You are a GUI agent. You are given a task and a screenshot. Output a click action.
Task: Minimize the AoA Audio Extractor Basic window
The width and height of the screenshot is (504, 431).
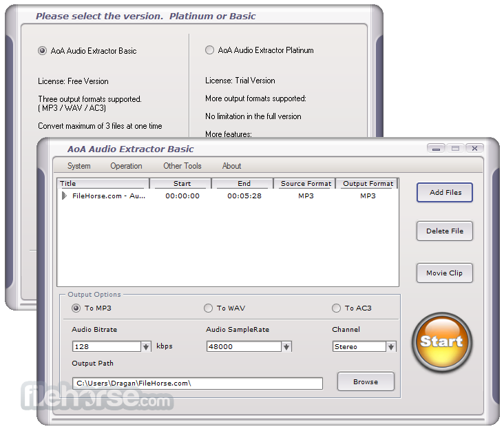[436, 149]
